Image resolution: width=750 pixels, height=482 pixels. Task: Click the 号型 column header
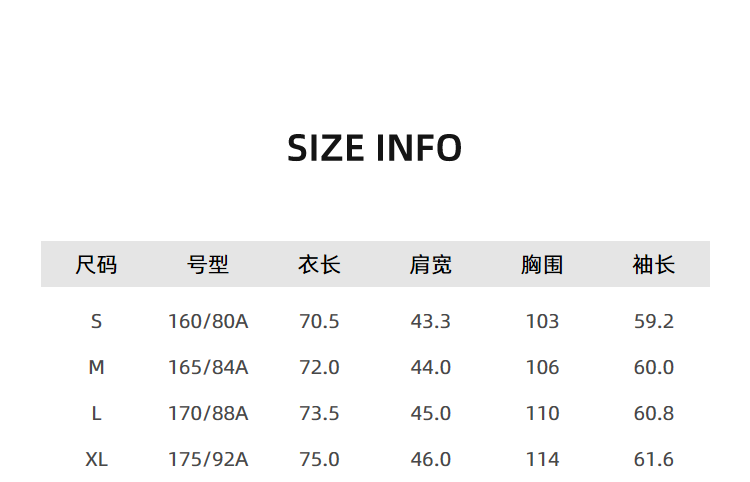tap(208, 265)
